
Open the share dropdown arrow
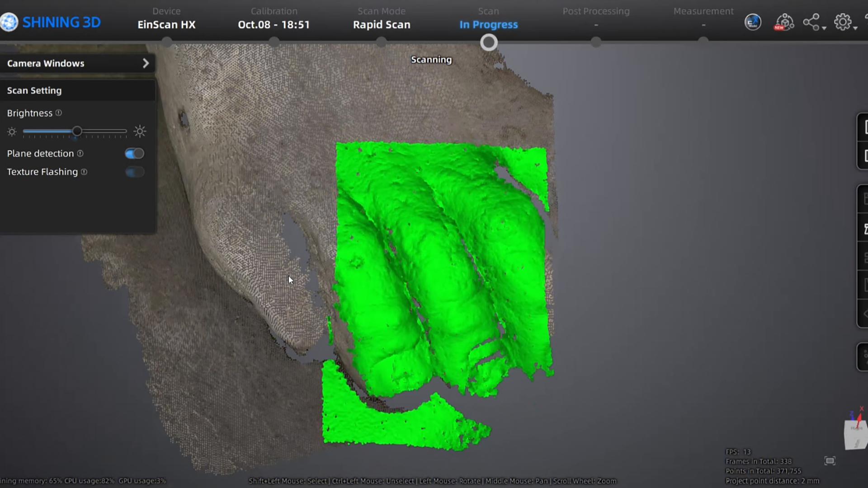[x=824, y=28]
